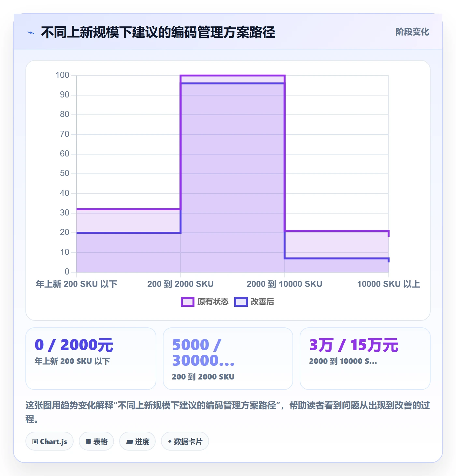This screenshot has width=456, height=476.
Task: Click the description text beginning 这张图用趋势变化解释
Action: point(228,412)
